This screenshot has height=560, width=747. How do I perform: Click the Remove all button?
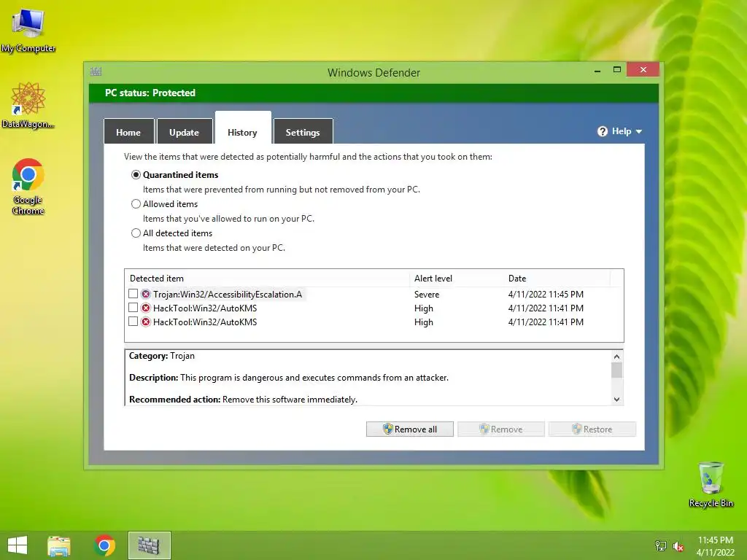pyautogui.click(x=410, y=429)
